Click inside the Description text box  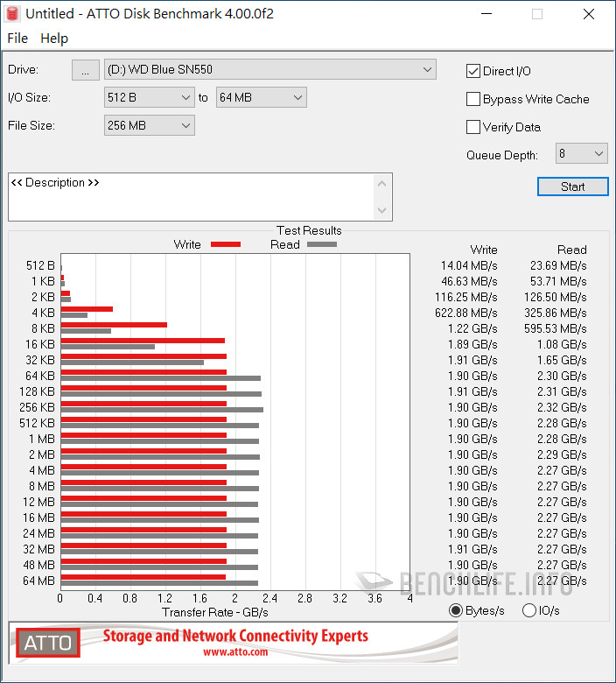click(x=192, y=197)
